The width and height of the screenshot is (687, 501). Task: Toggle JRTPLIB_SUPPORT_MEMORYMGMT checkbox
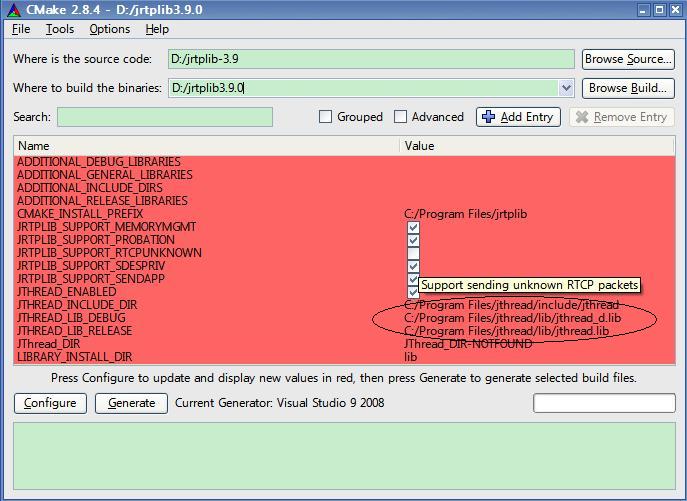point(413,227)
